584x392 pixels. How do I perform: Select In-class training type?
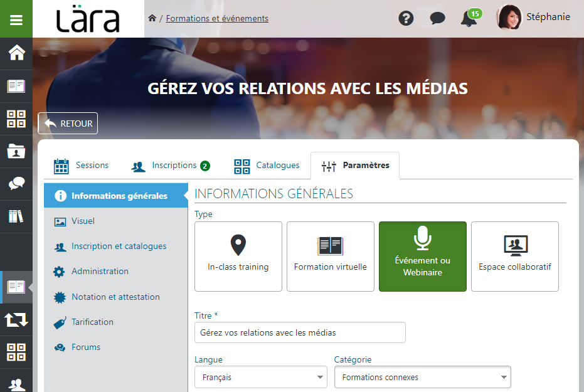238,257
